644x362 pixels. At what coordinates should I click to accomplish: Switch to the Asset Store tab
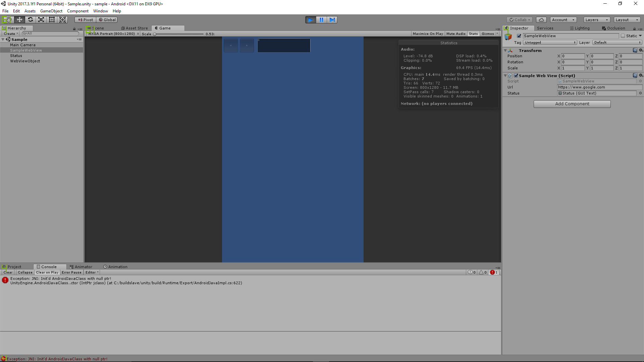(x=135, y=28)
